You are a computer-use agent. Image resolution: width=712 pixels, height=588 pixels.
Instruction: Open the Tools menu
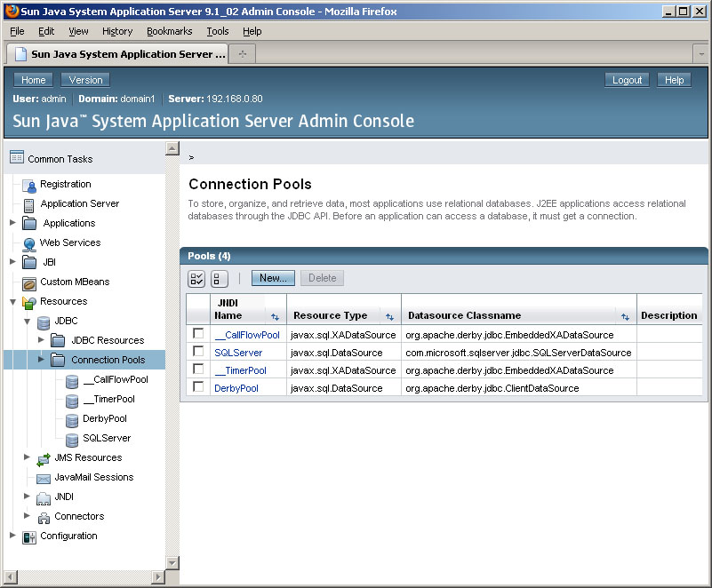(218, 31)
